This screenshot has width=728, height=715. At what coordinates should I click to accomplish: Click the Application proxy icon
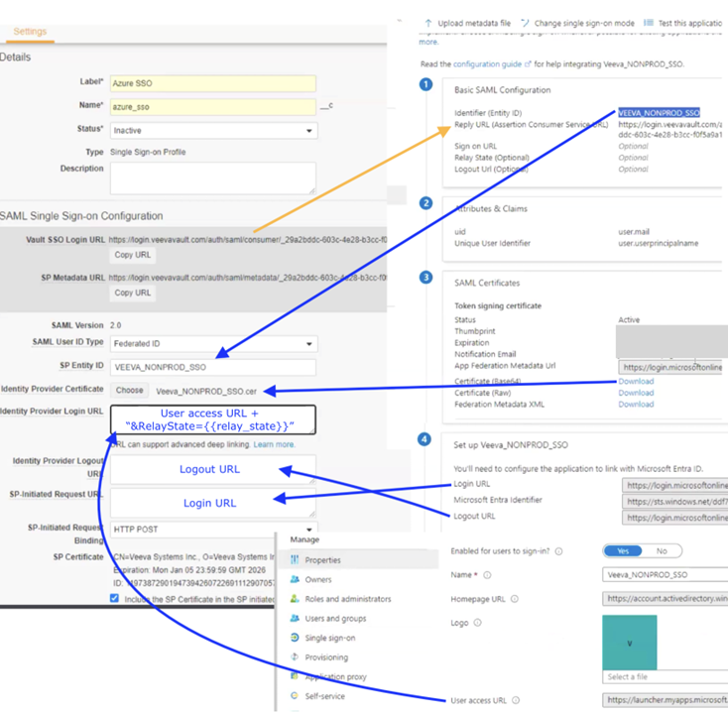[295, 676]
